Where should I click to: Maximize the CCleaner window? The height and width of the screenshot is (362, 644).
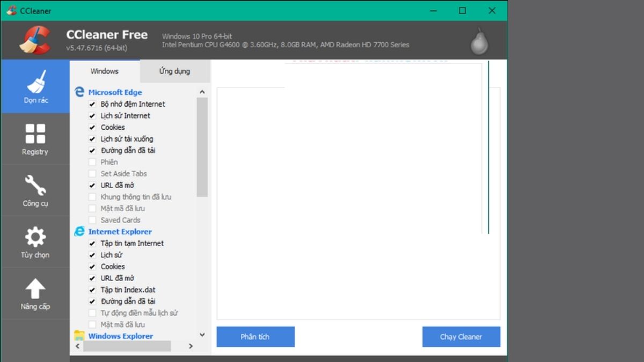[x=462, y=11]
